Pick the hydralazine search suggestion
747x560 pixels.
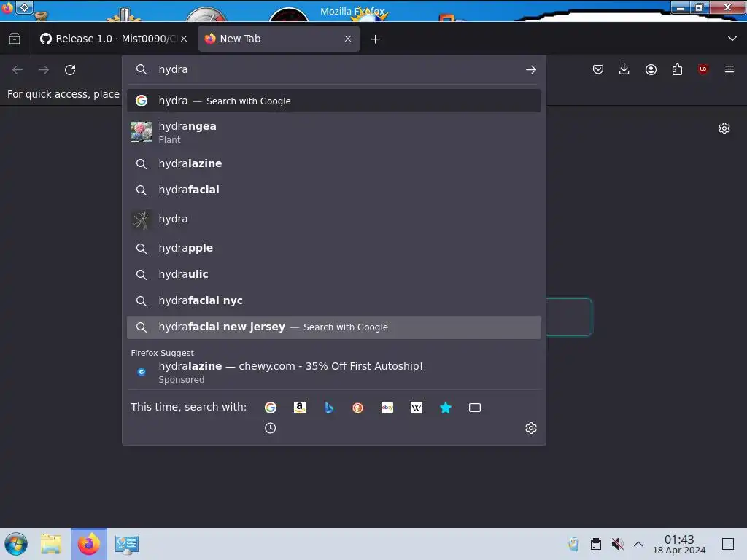pyautogui.click(x=334, y=163)
